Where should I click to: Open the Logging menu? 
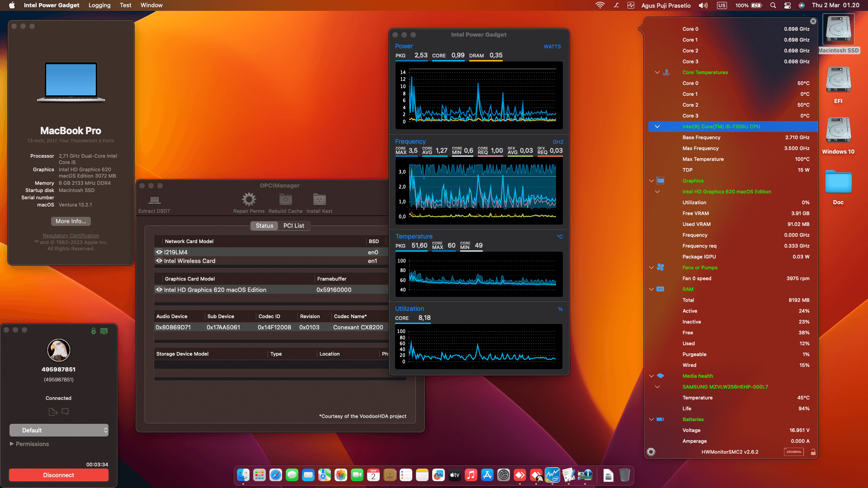tap(99, 5)
